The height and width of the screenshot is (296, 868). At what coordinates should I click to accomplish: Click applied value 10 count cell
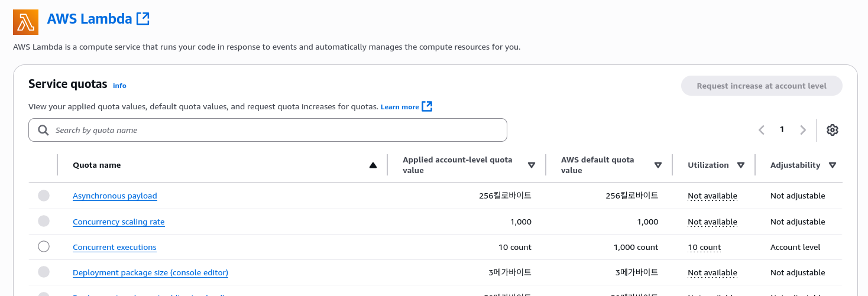[514, 248]
